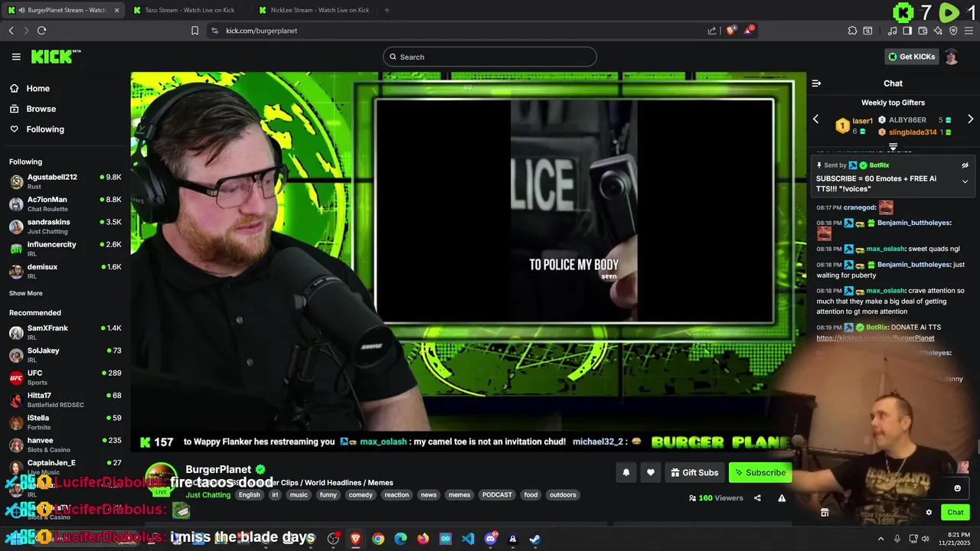
Task: Hide the pinned BotRix message
Action: click(965, 165)
